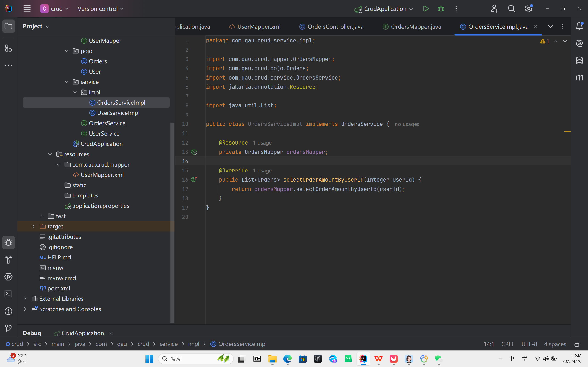Screen dimensions: 588x367
Task: Open the Maven tool window
Action: pyautogui.click(x=579, y=78)
